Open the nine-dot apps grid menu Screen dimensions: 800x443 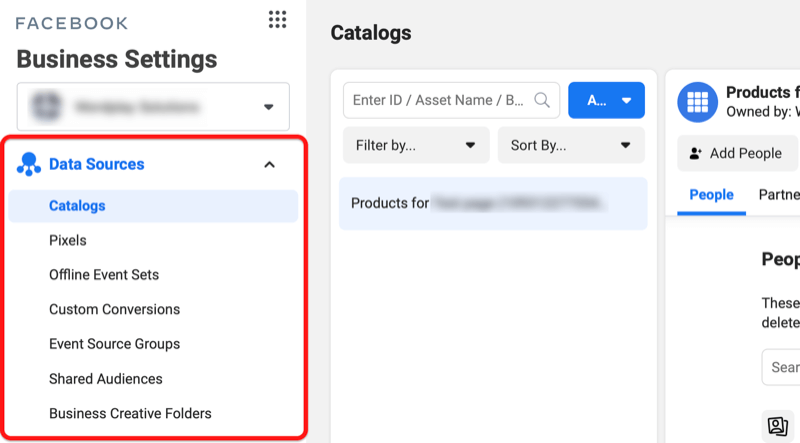point(278,19)
